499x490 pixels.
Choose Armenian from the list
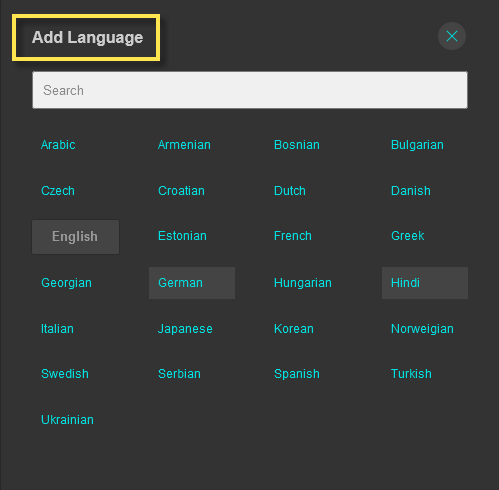tap(184, 145)
